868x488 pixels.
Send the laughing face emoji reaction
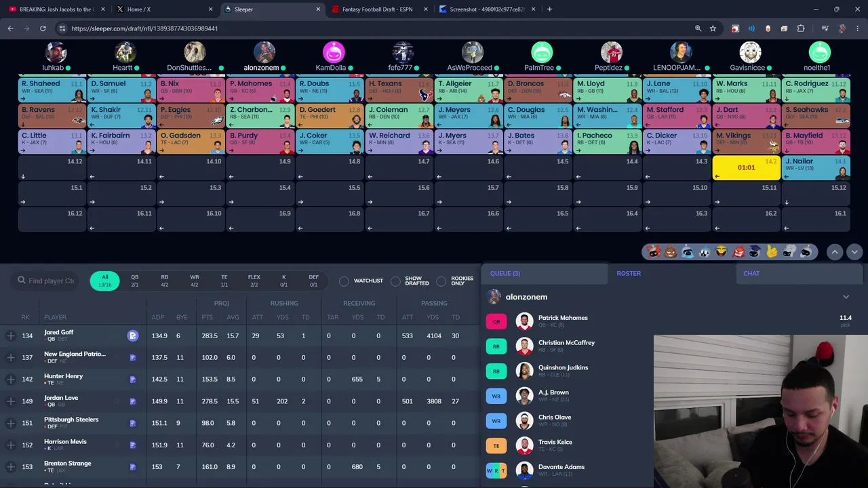[x=722, y=251]
